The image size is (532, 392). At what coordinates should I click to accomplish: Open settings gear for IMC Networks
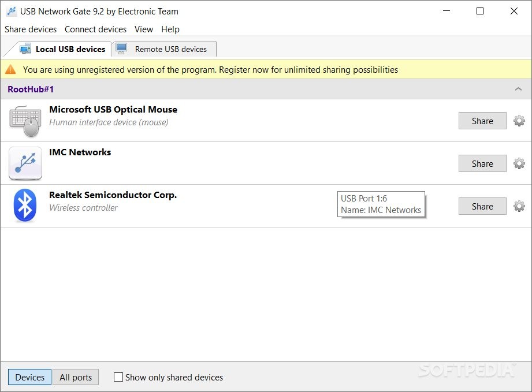click(519, 163)
